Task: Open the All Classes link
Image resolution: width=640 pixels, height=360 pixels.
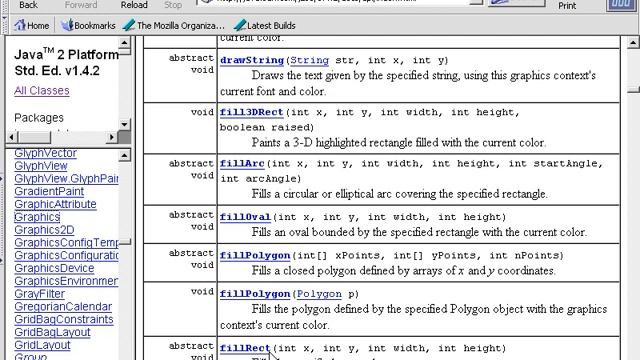Action: [x=42, y=91]
